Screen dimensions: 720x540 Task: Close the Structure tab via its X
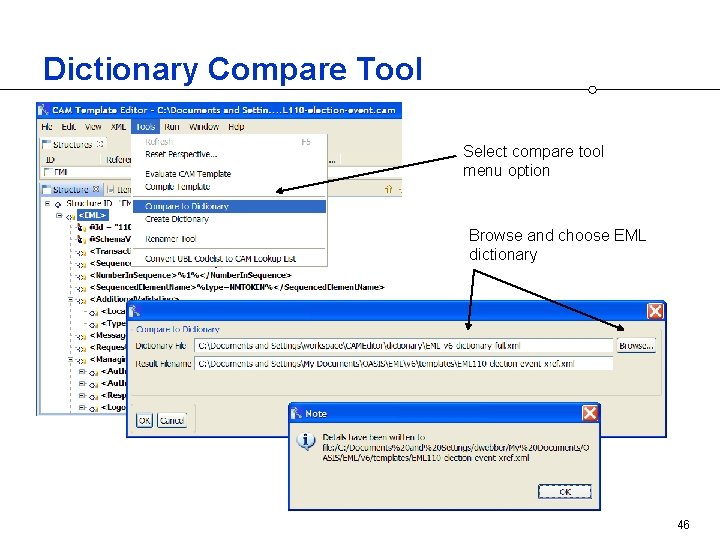click(96, 189)
